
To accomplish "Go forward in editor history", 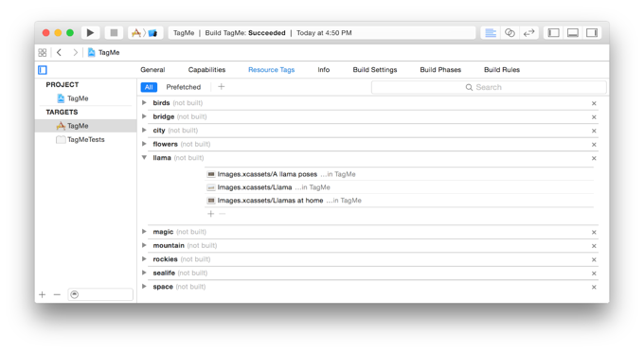I will tap(75, 53).
